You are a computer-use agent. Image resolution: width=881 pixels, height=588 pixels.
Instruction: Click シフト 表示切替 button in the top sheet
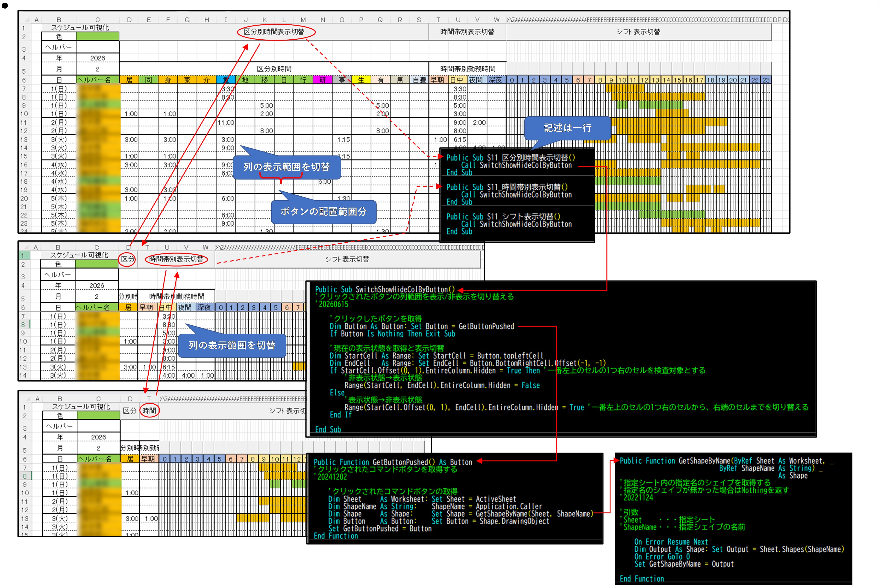click(x=638, y=32)
